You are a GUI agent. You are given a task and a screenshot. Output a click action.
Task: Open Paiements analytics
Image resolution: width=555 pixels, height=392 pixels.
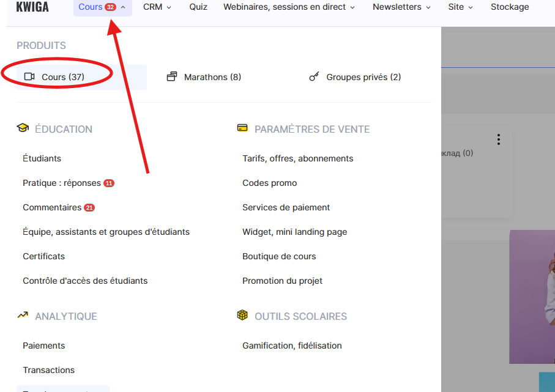[44, 346]
